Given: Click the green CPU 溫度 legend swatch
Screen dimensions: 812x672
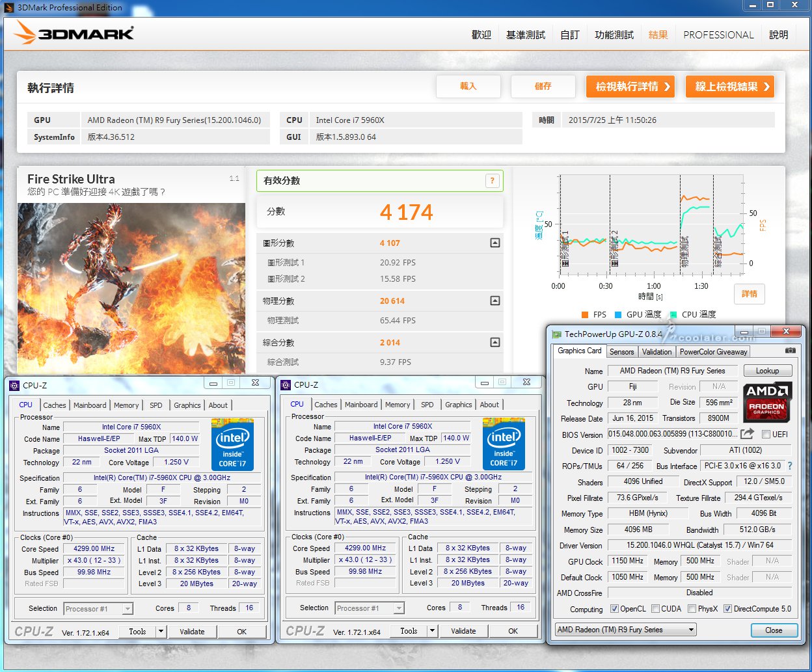Looking at the screenshot, I should [x=673, y=315].
